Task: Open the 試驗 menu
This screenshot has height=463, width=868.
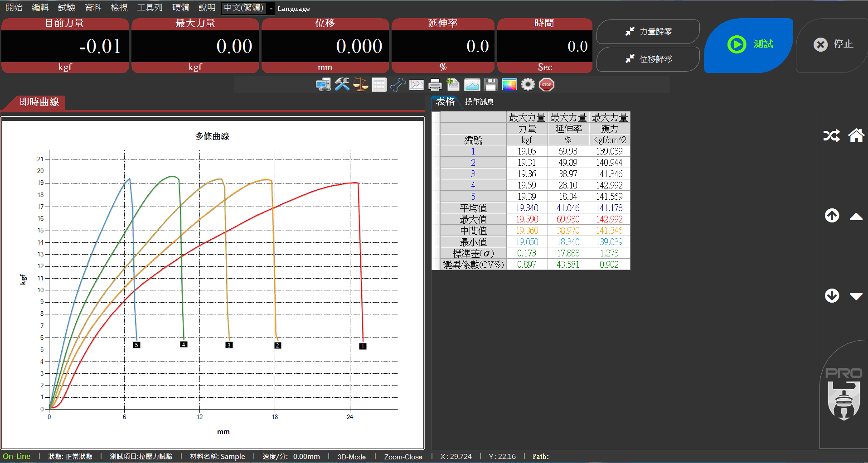Action: click(x=66, y=8)
